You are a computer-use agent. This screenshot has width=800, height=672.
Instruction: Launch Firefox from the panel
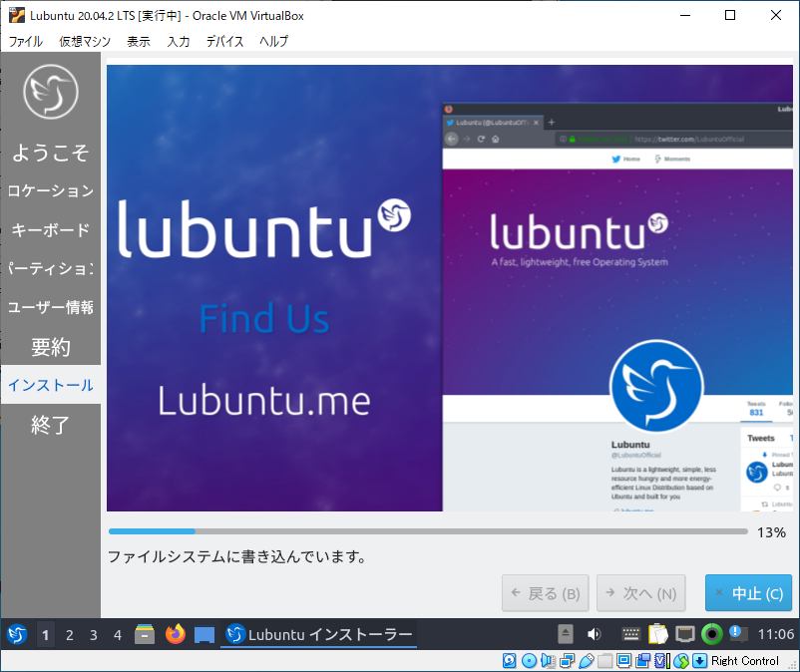pyautogui.click(x=175, y=635)
